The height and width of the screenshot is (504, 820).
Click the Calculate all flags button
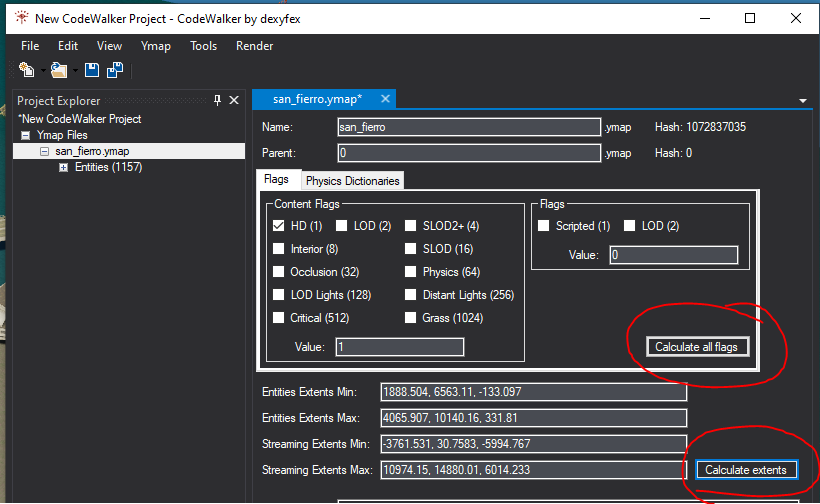click(x=697, y=347)
